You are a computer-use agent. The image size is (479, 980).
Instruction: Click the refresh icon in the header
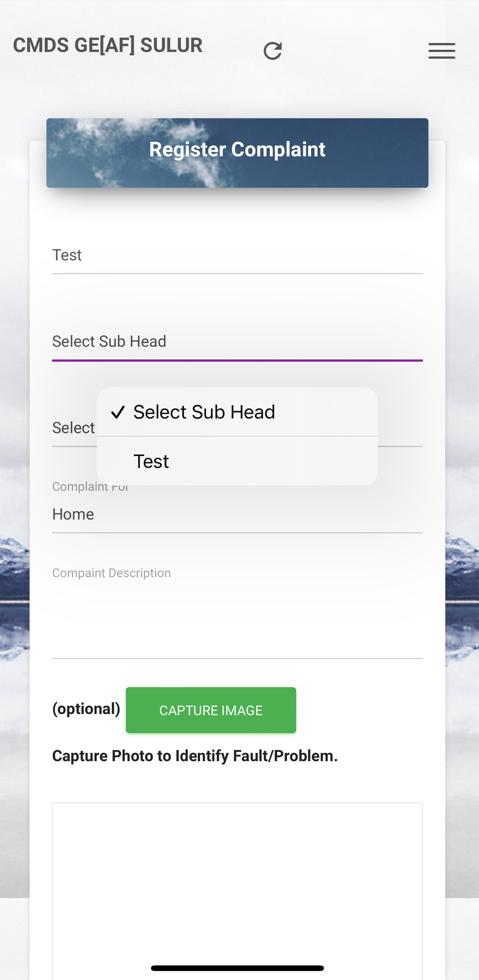point(273,51)
